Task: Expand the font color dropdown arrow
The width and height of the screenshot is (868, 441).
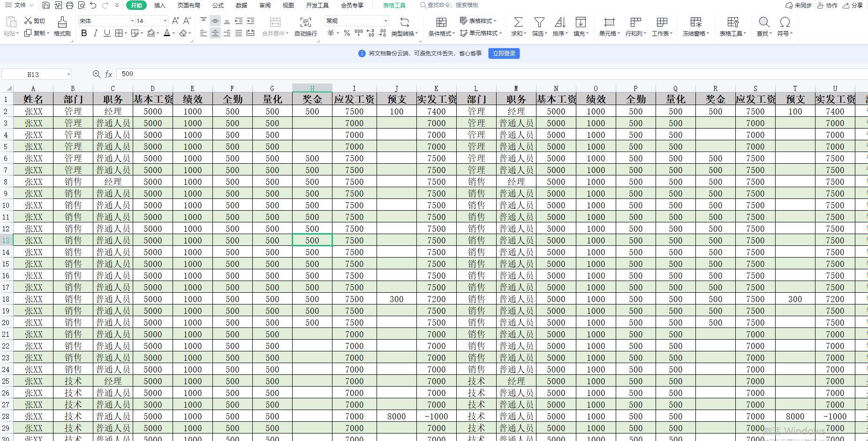Action: 174,33
